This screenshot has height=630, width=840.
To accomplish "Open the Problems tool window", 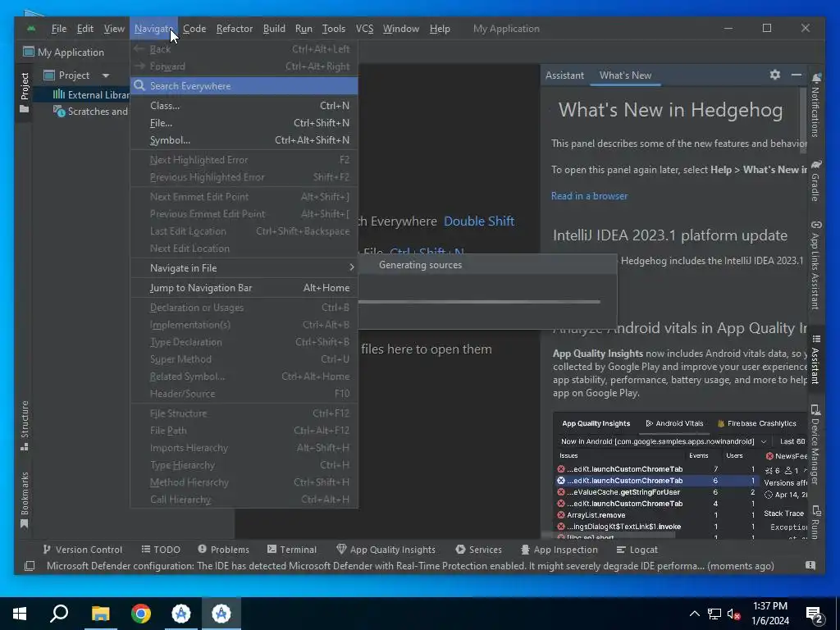I will (x=223, y=550).
